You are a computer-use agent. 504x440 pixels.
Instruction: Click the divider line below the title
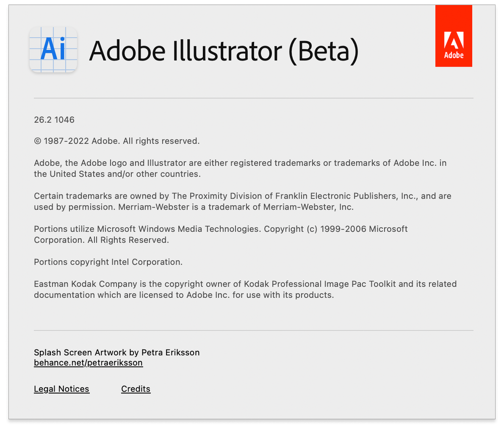pos(253,98)
